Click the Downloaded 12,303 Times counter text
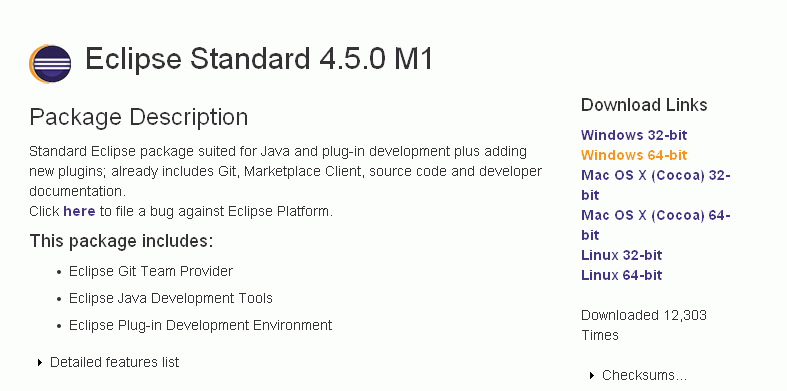The image size is (787, 391). click(x=644, y=325)
